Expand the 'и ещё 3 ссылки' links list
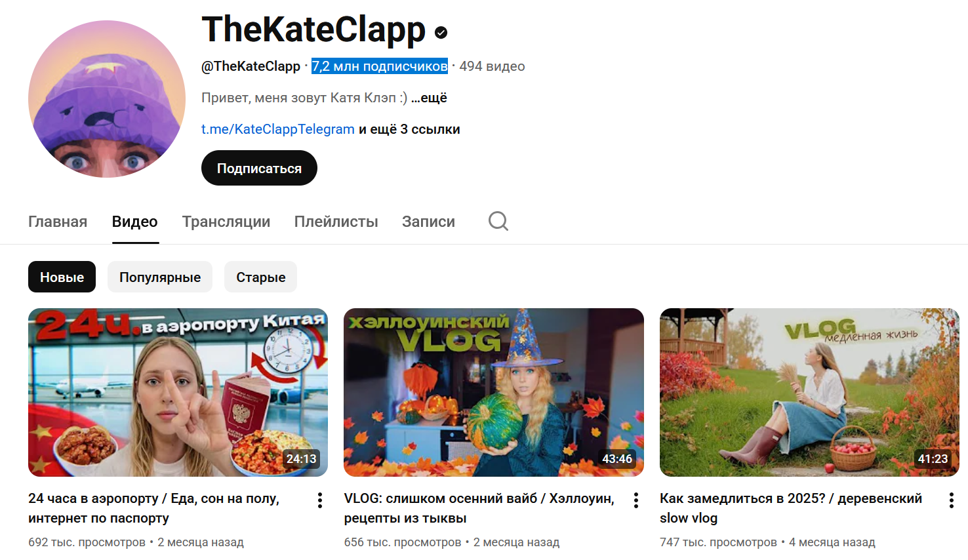Image resolution: width=968 pixels, height=560 pixels. pos(409,129)
